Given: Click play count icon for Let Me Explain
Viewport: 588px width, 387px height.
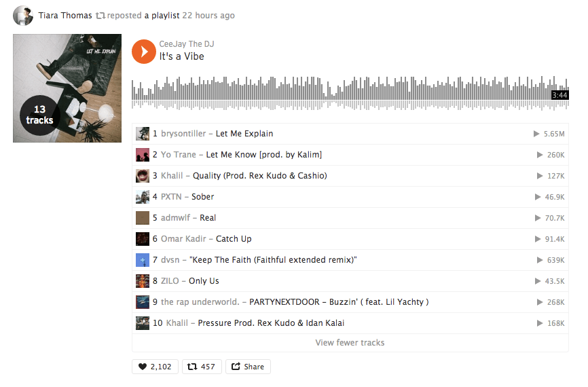Looking at the screenshot, I should 536,134.
